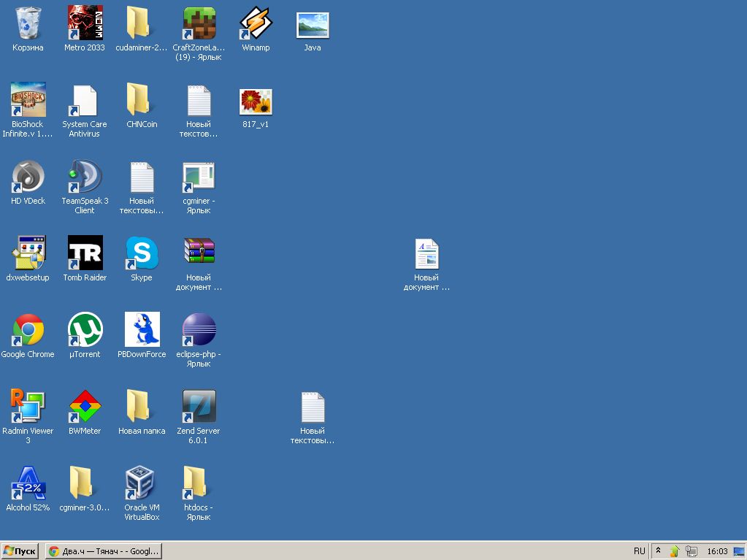This screenshot has width=747, height=560.
Task: Click the BioShock Infinite shortcut icon
Action: click(x=28, y=99)
